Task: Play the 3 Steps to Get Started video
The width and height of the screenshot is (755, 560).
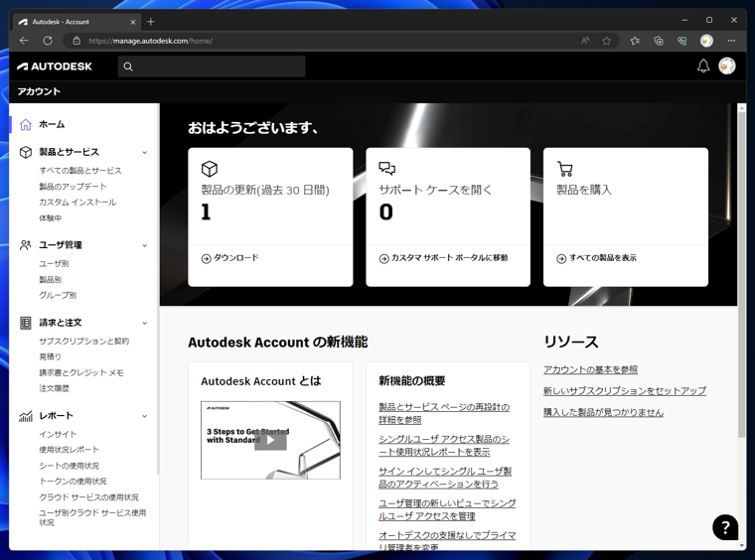Action: click(270, 440)
